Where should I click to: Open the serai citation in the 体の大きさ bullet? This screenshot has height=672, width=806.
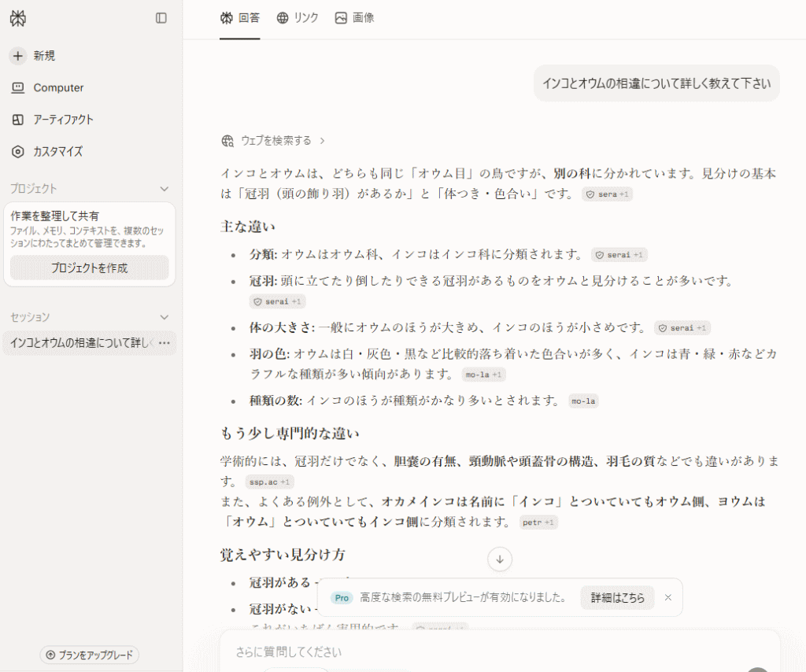(682, 328)
